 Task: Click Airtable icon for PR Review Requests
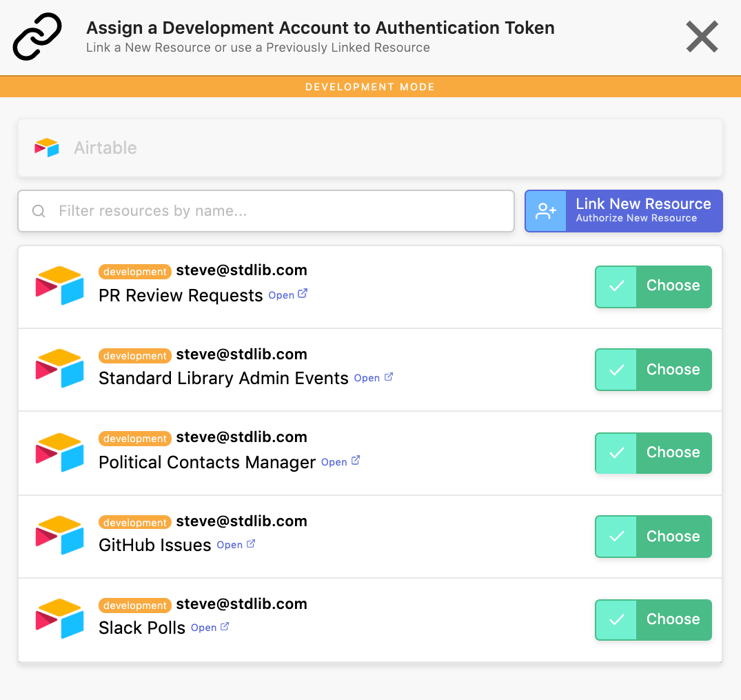[59, 286]
